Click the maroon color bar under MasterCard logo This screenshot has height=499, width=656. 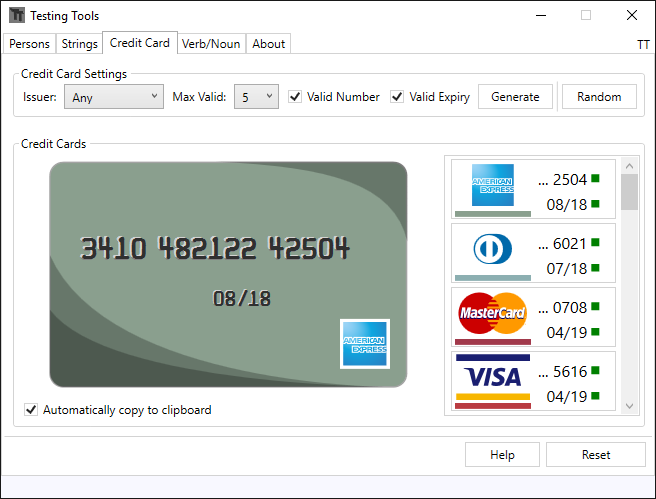(x=493, y=342)
